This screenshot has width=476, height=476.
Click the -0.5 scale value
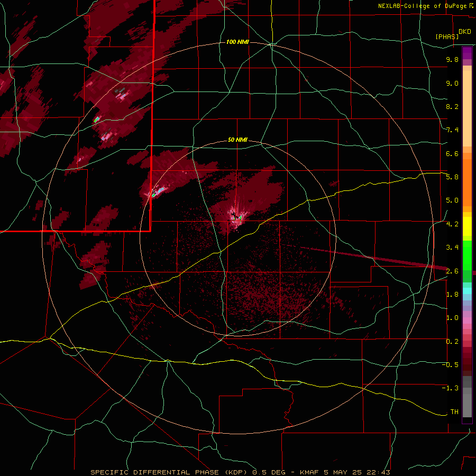pyautogui.click(x=450, y=365)
